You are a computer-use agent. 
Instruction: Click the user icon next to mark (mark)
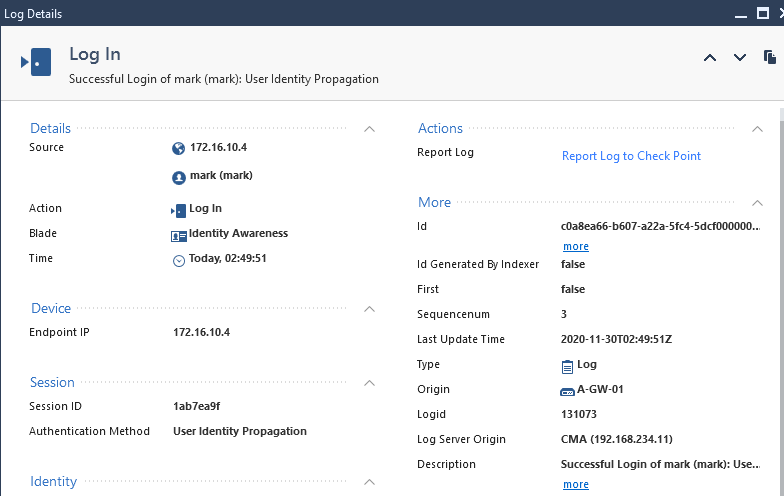179,176
